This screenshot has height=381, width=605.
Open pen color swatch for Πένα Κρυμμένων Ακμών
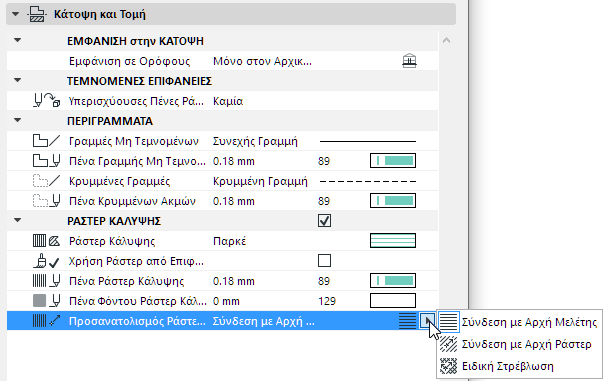click(x=393, y=201)
